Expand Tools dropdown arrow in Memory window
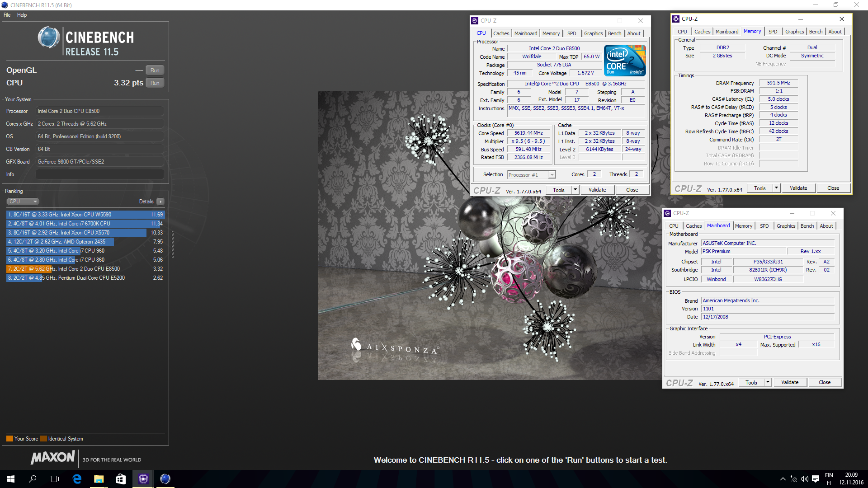The image size is (868, 488). [x=776, y=188]
